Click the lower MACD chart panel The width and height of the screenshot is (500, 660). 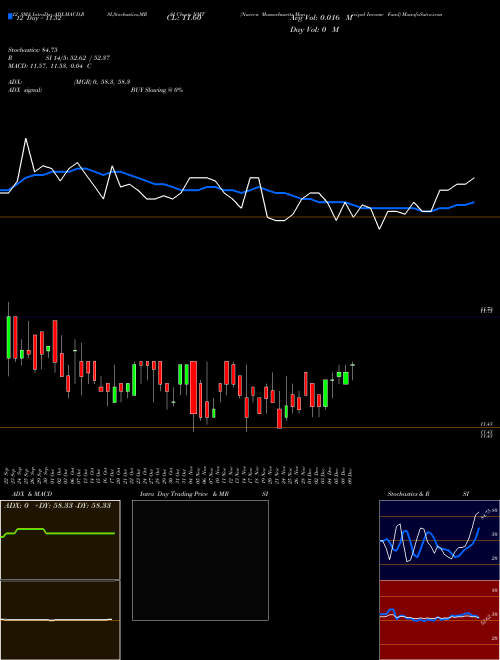click(x=60, y=620)
